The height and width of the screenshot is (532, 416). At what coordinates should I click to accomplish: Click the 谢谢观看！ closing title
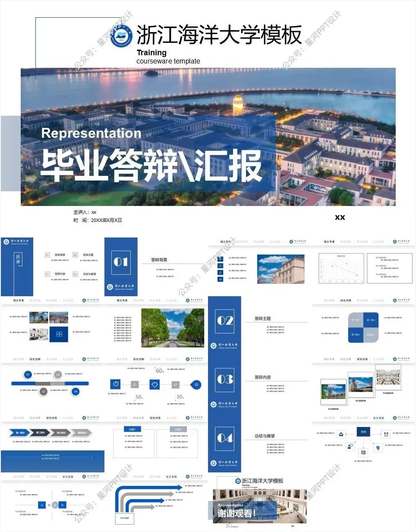237,513
